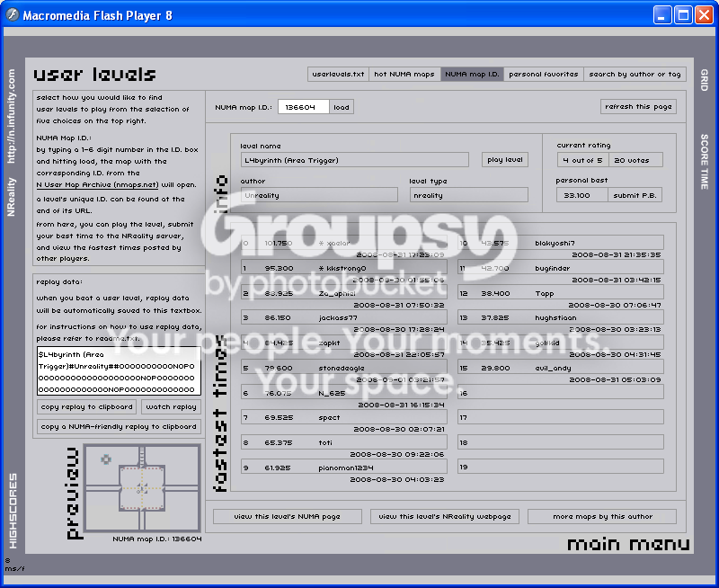Image resolution: width=719 pixels, height=588 pixels.
Task: Select rank 14 row golfkid
Action: [560, 343]
